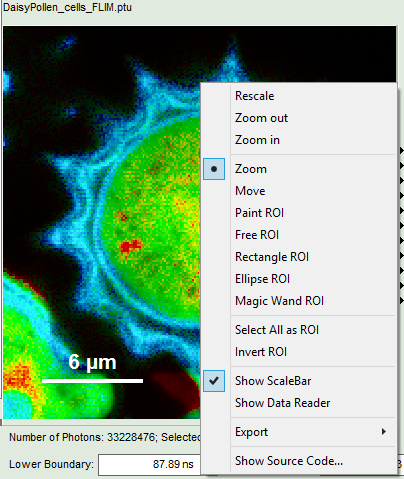The height and width of the screenshot is (479, 404).
Task: Click the 6 µm scale bar
Action: (92, 381)
